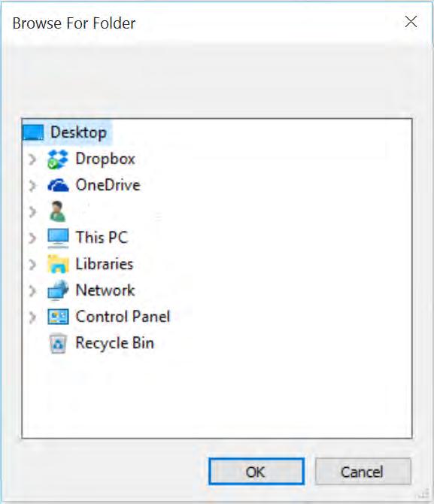
Task: Expand the OneDrive tree node
Action: 32,186
